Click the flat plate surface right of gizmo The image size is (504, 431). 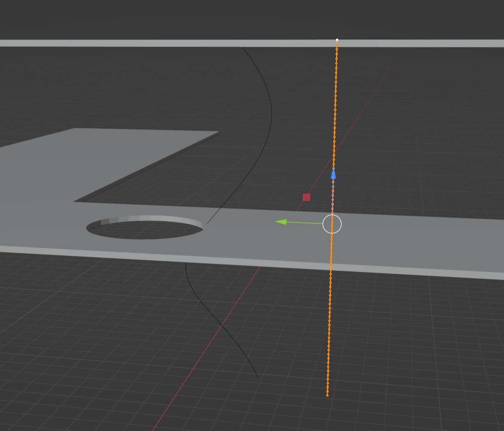411,242
